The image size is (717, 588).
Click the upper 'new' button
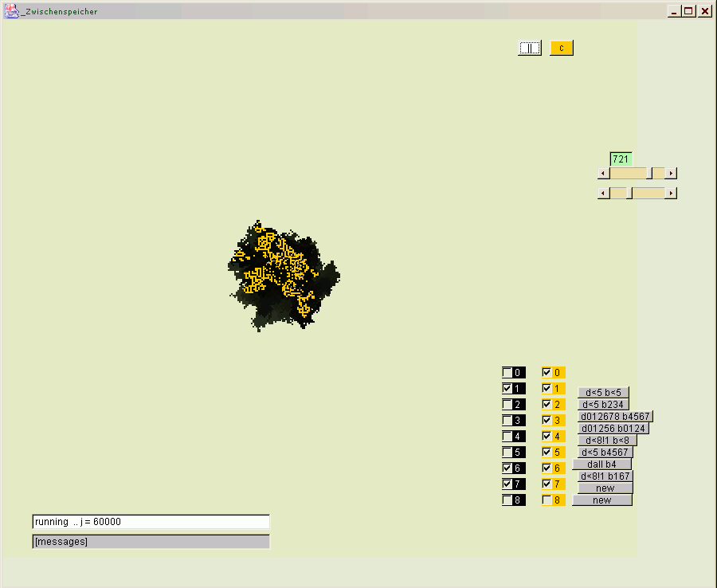pos(605,488)
